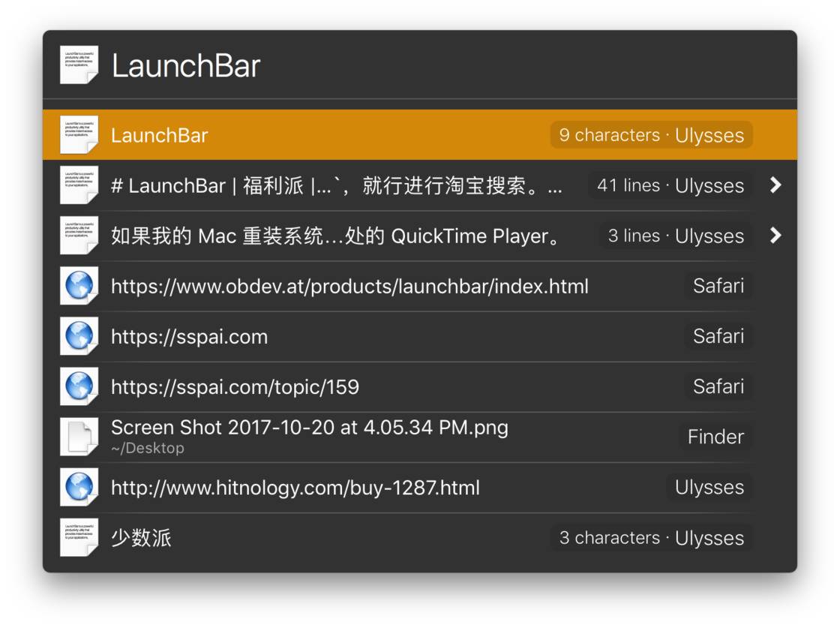
Task: Open the hitnology.com buy-1287.html URL
Action: pyautogui.click(x=419, y=488)
